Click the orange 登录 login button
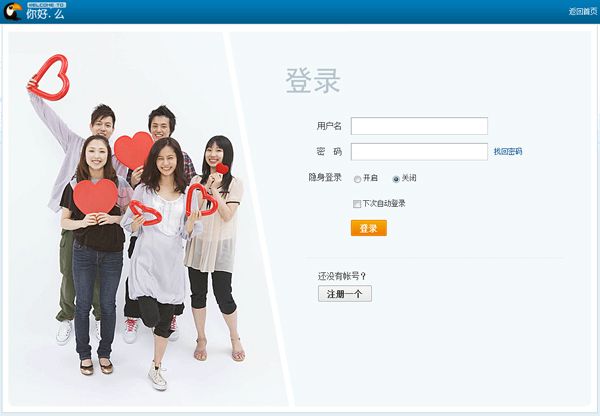 [x=369, y=228]
